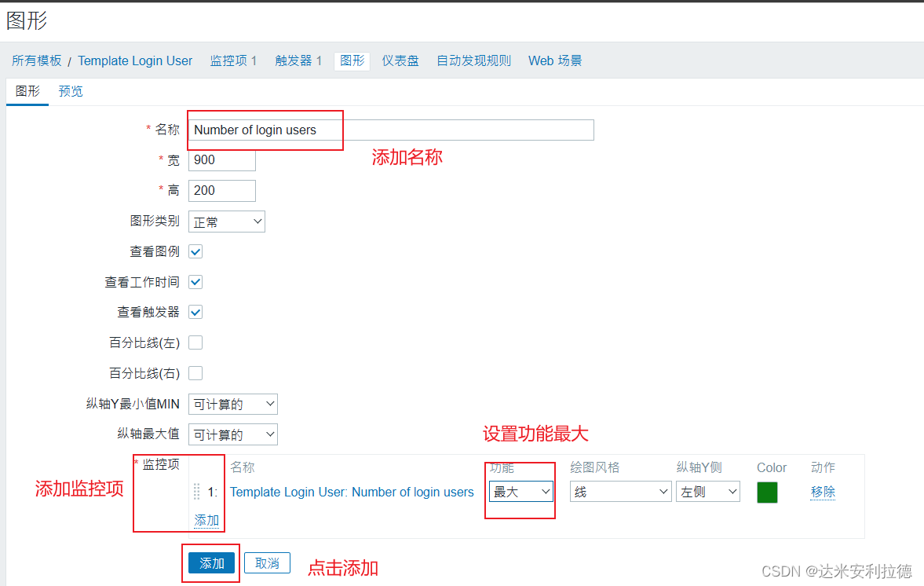924x586 pixels.
Task: Open Web 场景 in the breadcrumb
Action: coord(555,60)
